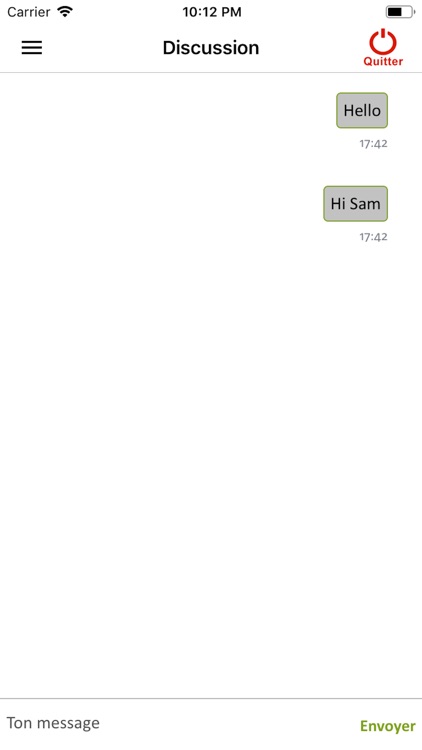This screenshot has width=422, height=750.
Task: Click empty chat area below Hi Sam
Action: pyautogui.click(x=211, y=454)
